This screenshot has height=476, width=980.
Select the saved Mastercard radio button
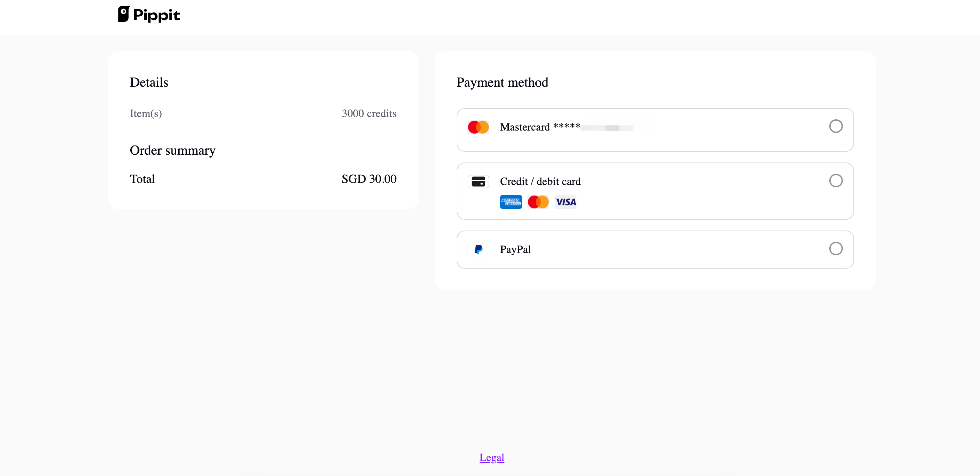835,126
